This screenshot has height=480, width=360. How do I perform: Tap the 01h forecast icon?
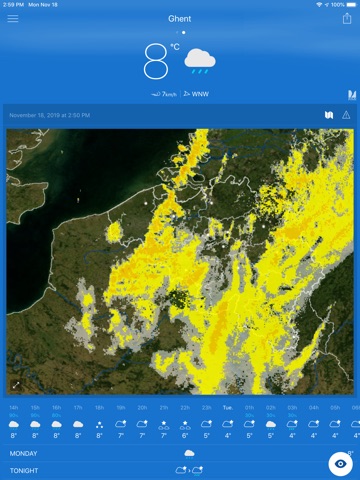(249, 424)
